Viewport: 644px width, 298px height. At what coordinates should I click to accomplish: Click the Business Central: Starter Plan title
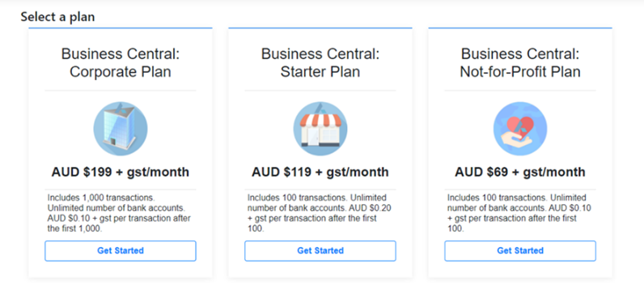(320, 62)
